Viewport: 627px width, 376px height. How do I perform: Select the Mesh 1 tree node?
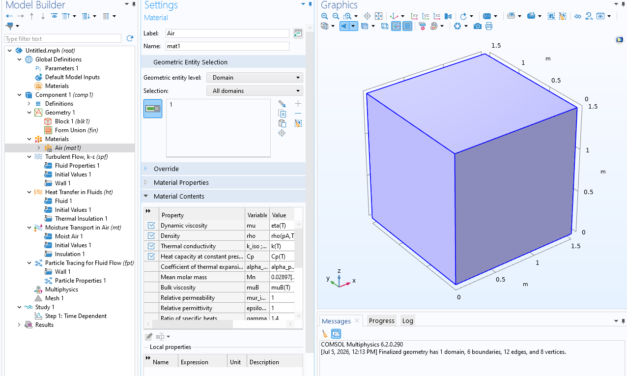(x=54, y=298)
